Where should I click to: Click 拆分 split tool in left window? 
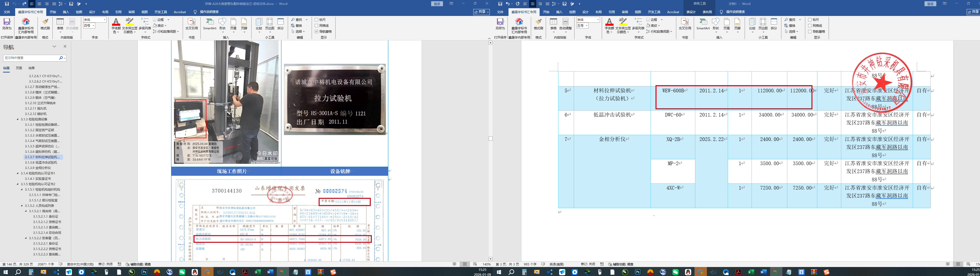tap(280, 24)
